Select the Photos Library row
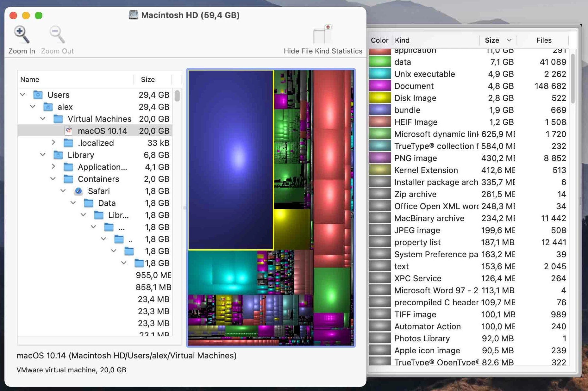This screenshot has height=391, width=588. [469, 338]
